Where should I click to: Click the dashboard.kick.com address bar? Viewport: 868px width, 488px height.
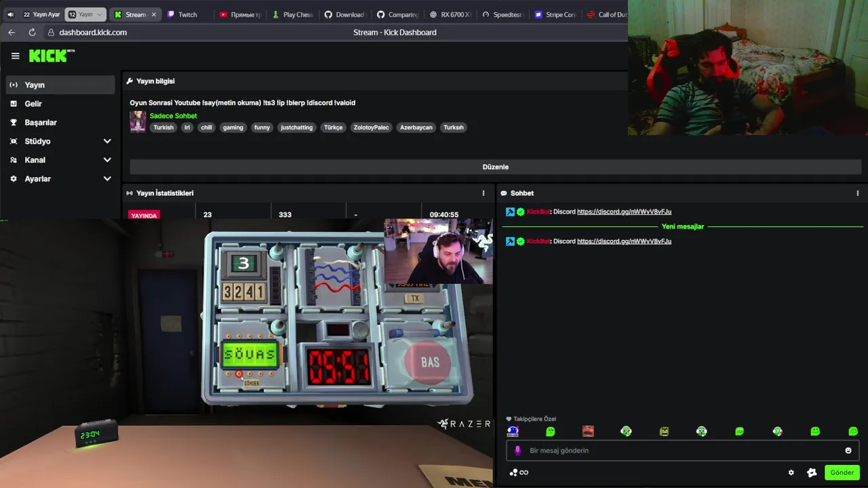93,33
